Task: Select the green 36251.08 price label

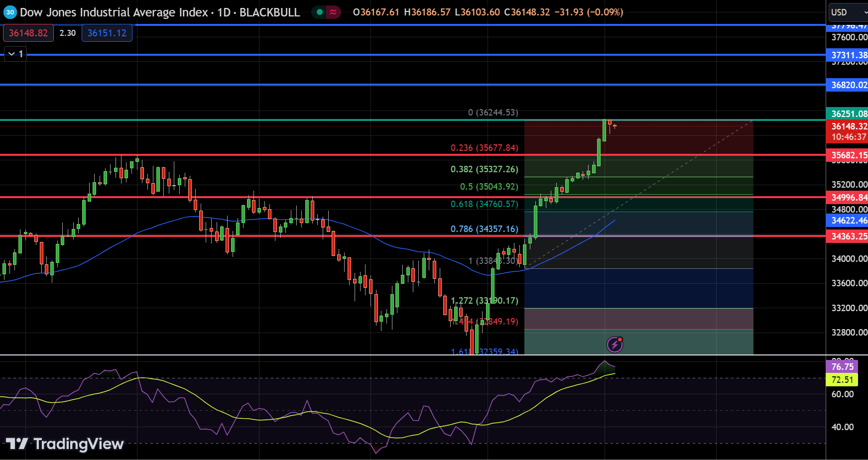Action: click(847, 114)
